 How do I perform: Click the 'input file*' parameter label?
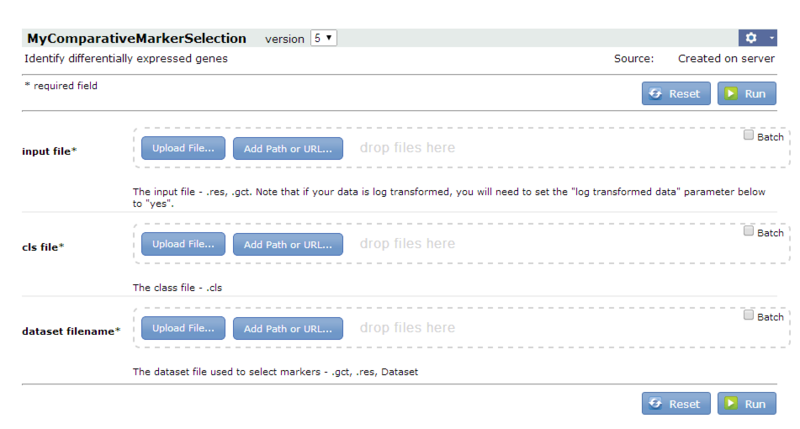coord(49,152)
